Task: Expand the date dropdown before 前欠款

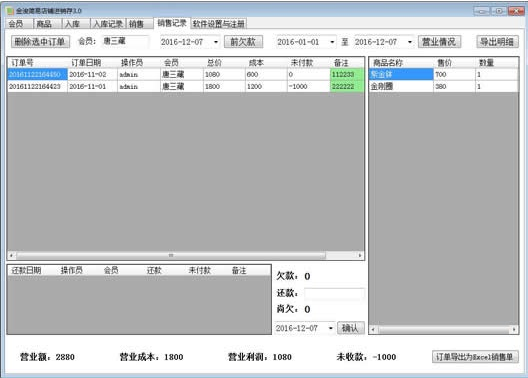Action: 216,42
